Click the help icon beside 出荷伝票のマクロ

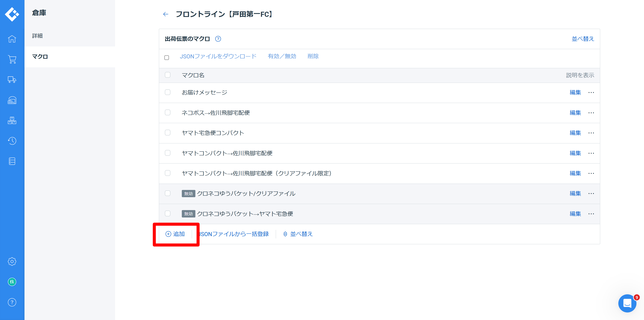tap(218, 39)
